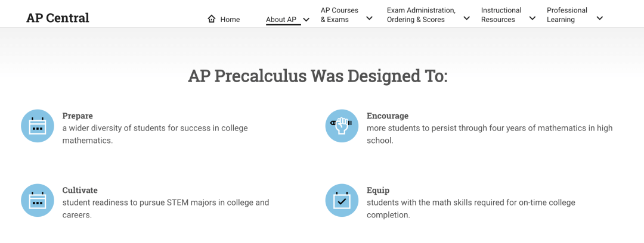
Task: Click the checkmark calendar icon beside Equip
Action: pos(342,200)
